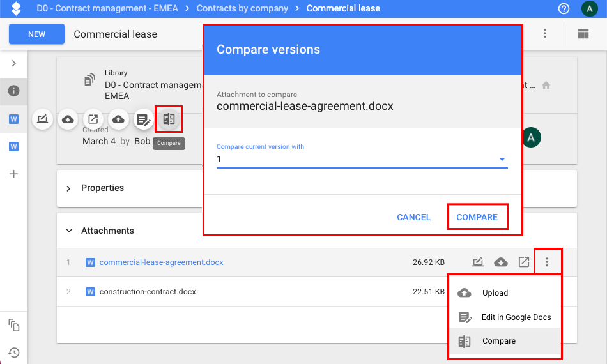Open commercial-lease-agreement row in new window icon
The height and width of the screenshot is (364, 607).
[x=524, y=262]
